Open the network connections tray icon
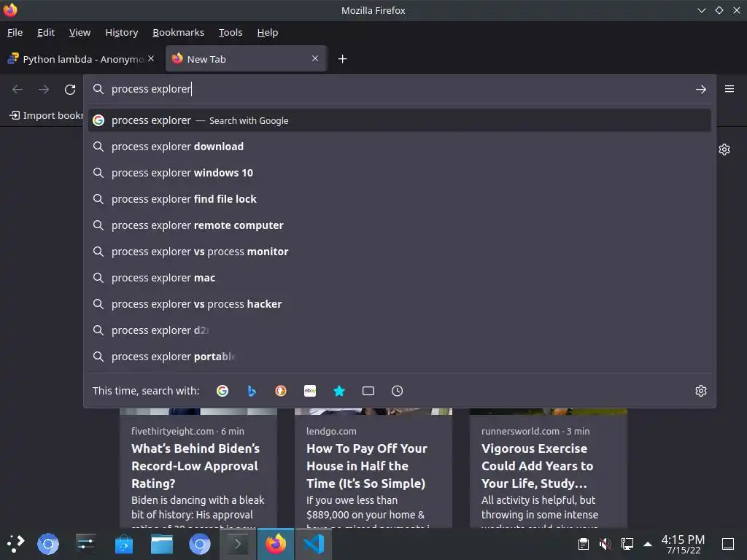Image resolution: width=747 pixels, height=560 pixels. tap(627, 544)
